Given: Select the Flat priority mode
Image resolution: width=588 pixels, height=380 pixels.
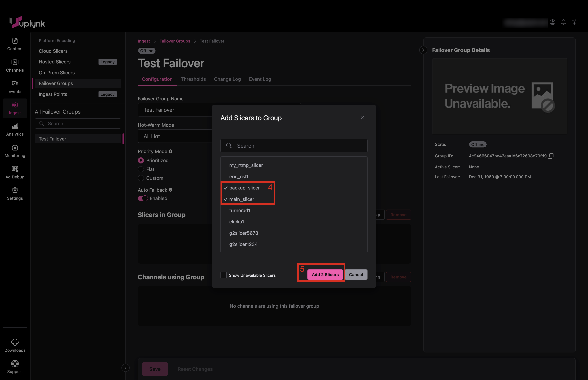Looking at the screenshot, I should (x=141, y=169).
